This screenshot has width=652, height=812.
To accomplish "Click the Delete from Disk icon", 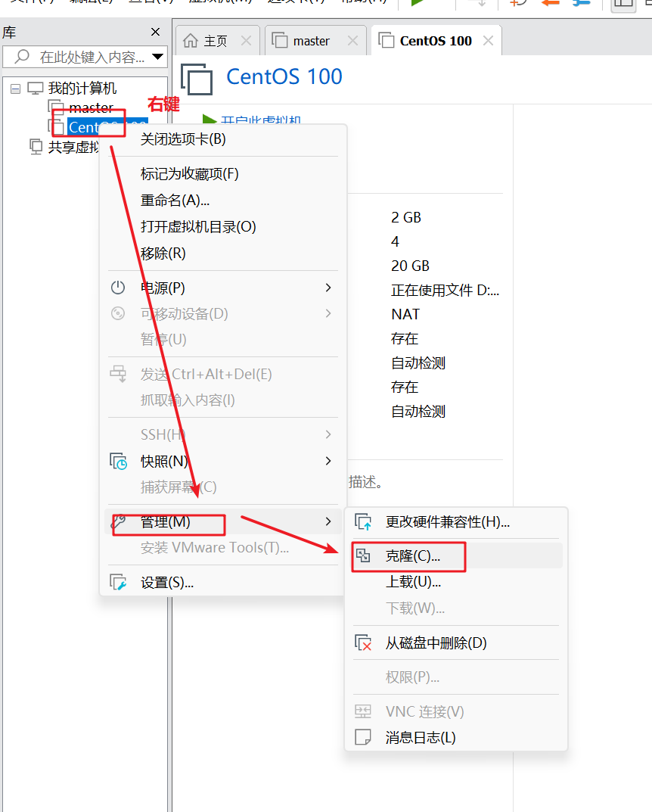I will point(363,642).
